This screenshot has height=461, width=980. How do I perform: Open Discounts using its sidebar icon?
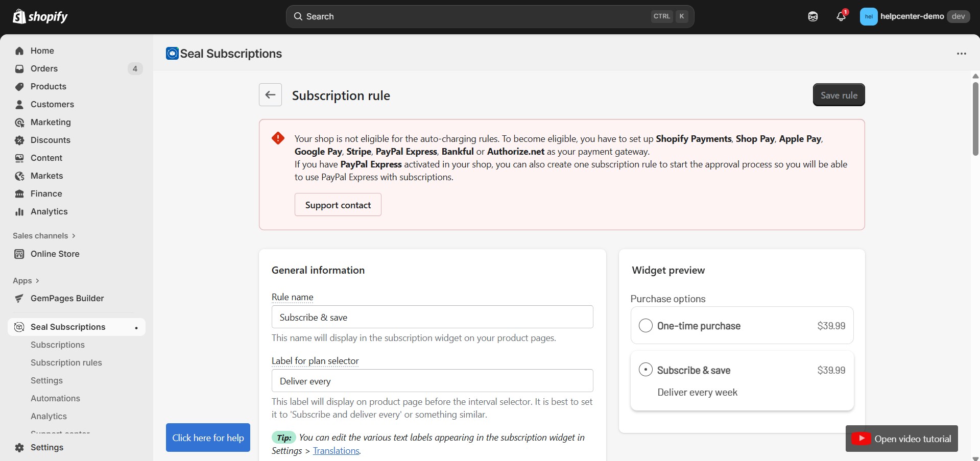coord(19,140)
